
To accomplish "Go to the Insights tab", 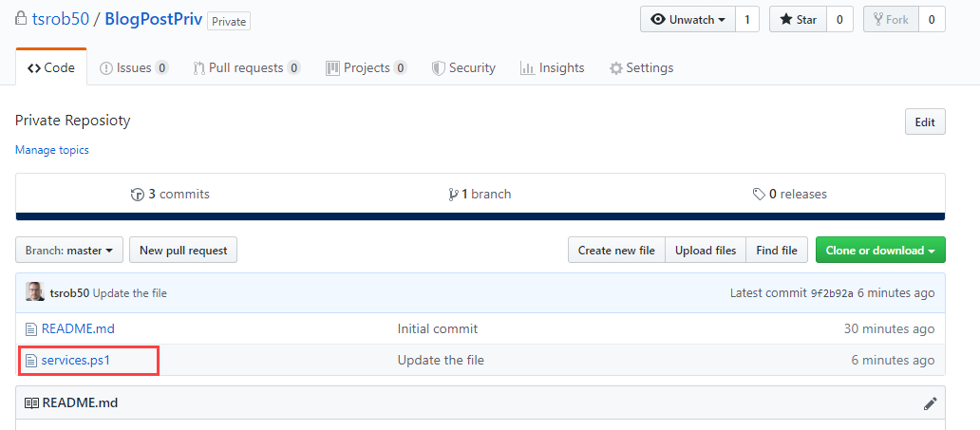I will [552, 67].
